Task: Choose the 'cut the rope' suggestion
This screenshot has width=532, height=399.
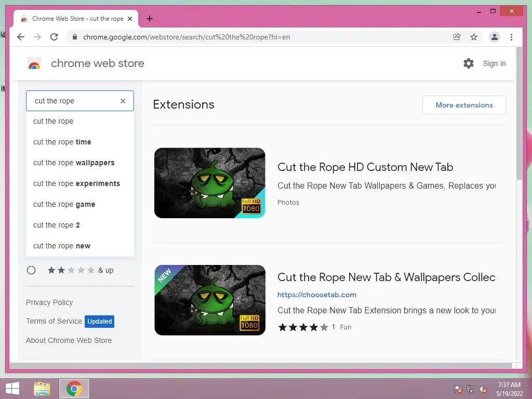Action: [x=80, y=121]
